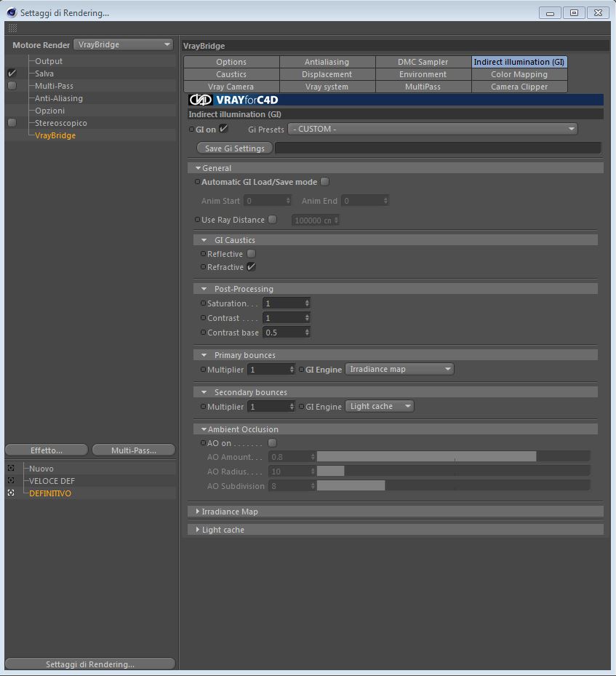The height and width of the screenshot is (676, 616).
Task: Enable the Stereoscopico checkbox
Action: [12, 122]
